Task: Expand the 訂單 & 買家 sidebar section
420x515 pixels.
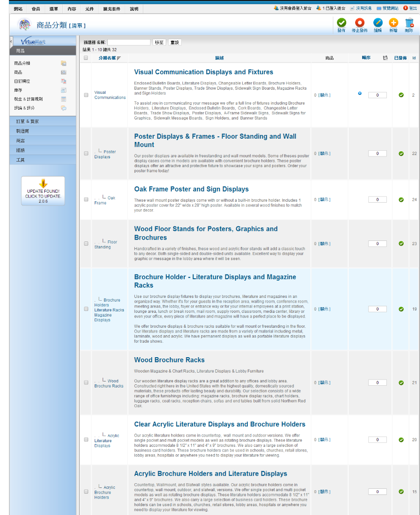Action: 42,121
